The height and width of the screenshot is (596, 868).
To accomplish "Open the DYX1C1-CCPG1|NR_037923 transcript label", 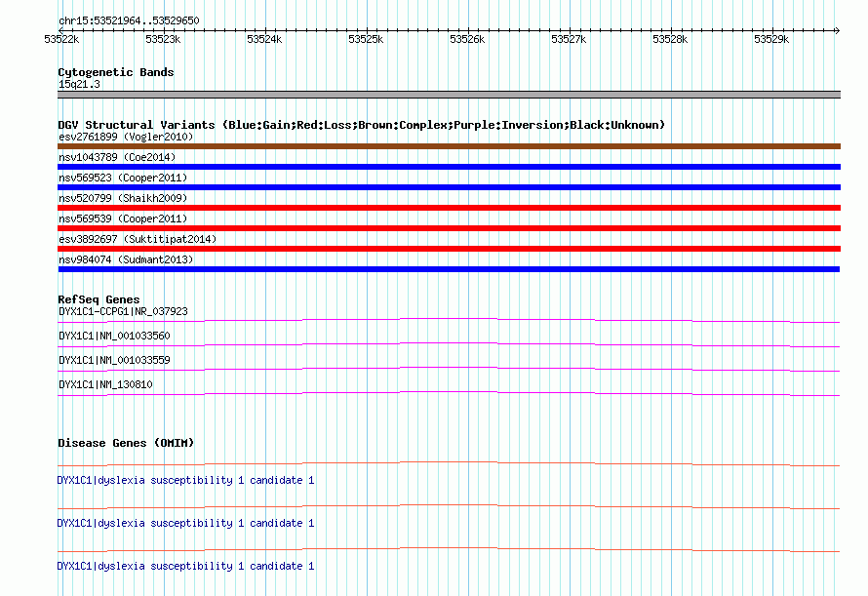I will [x=123, y=311].
